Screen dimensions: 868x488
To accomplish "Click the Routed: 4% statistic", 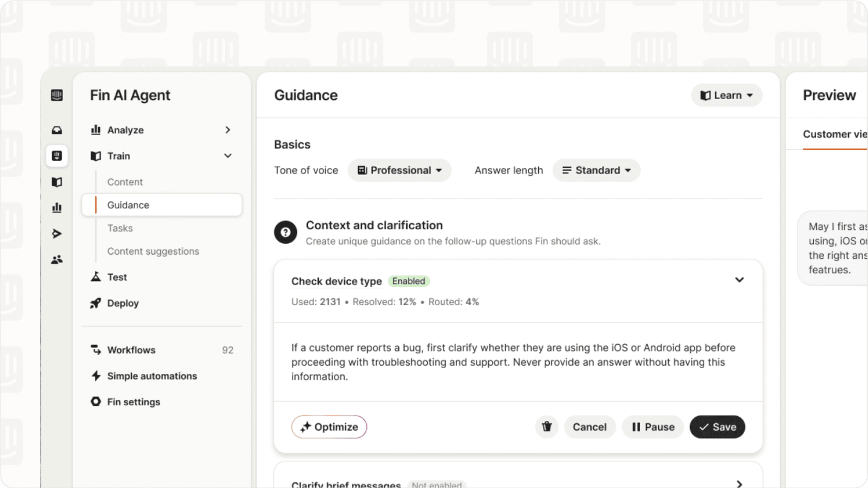I will point(454,302).
